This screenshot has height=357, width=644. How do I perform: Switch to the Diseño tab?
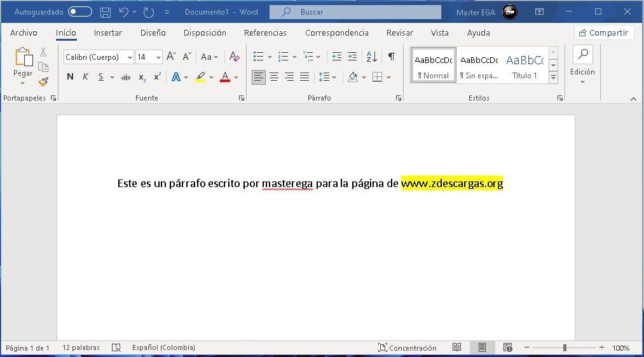click(153, 33)
